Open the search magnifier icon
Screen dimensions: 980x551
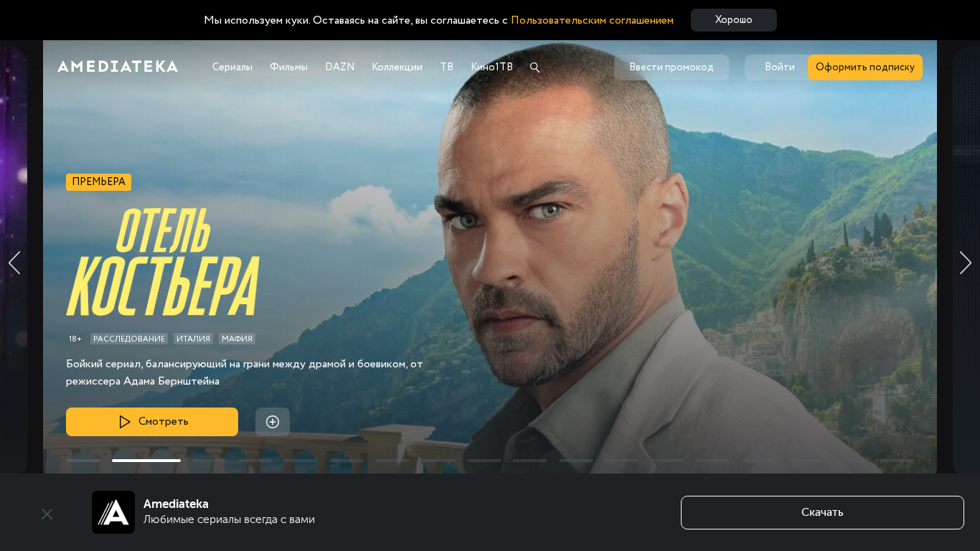coord(534,67)
